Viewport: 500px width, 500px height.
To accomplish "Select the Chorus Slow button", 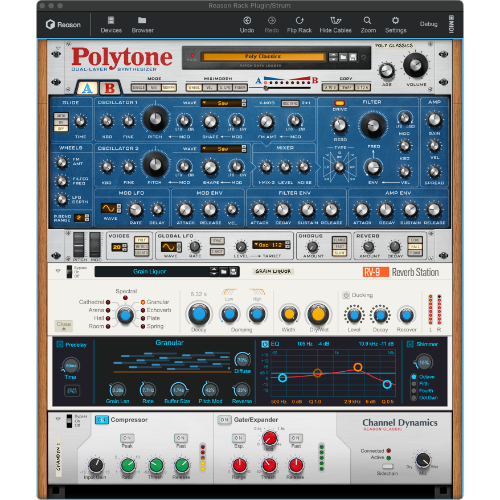I will click(339, 252).
